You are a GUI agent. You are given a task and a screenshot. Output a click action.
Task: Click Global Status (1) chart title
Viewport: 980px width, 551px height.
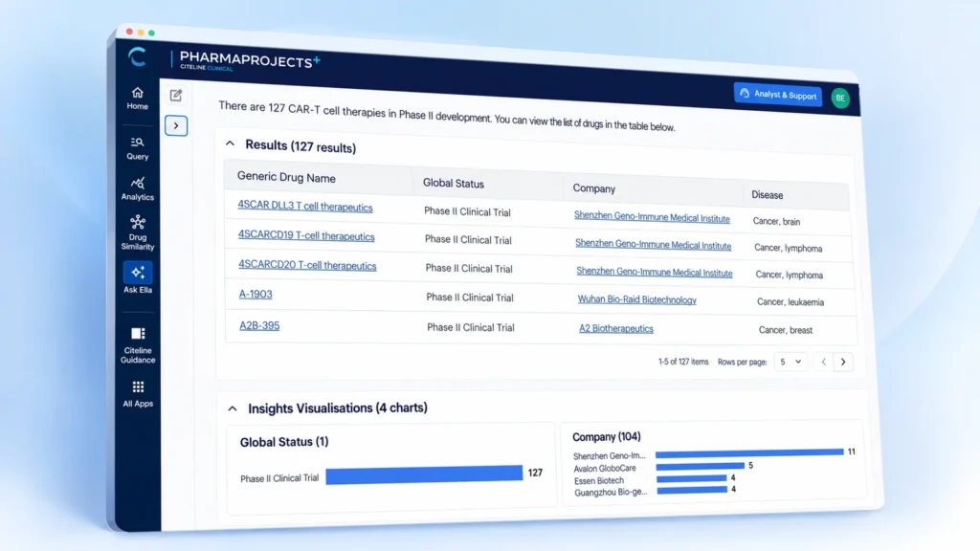[284, 442]
